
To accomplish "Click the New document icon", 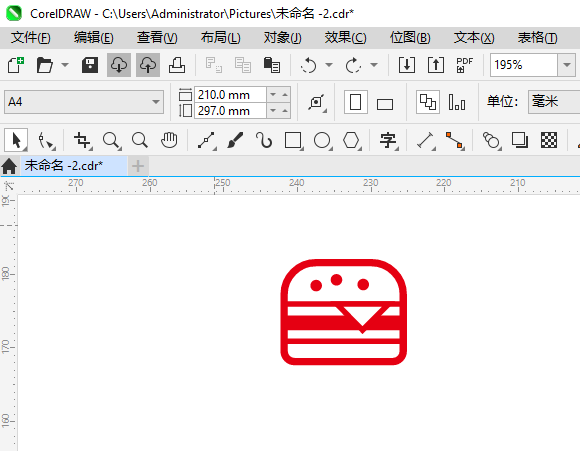I will 16,65.
